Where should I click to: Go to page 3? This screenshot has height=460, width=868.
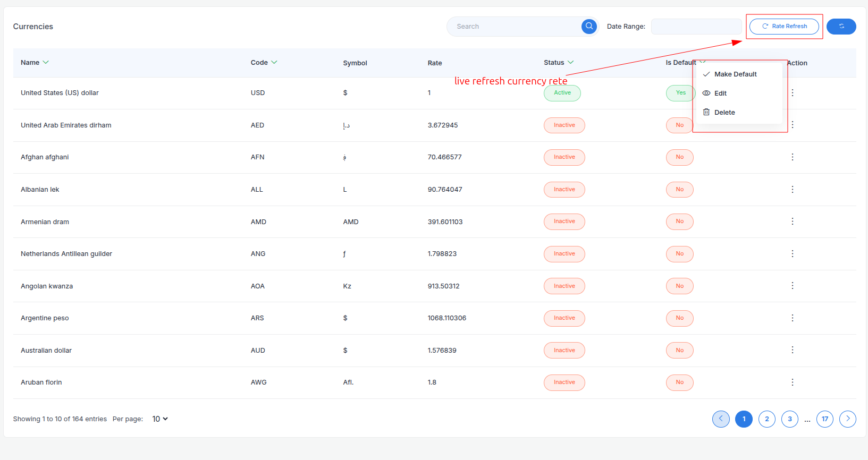pos(790,419)
